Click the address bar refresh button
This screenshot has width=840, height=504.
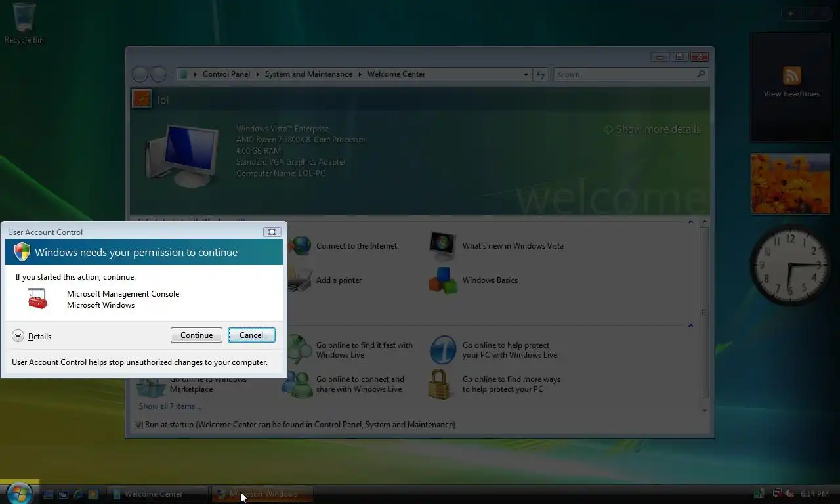(541, 74)
